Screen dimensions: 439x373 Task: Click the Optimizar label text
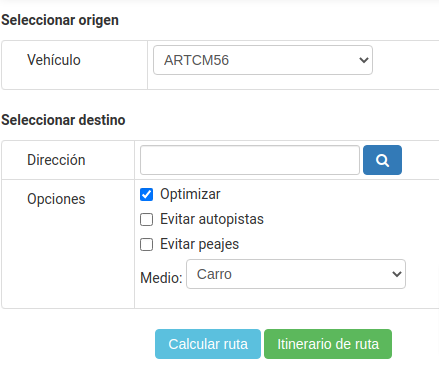tap(190, 194)
